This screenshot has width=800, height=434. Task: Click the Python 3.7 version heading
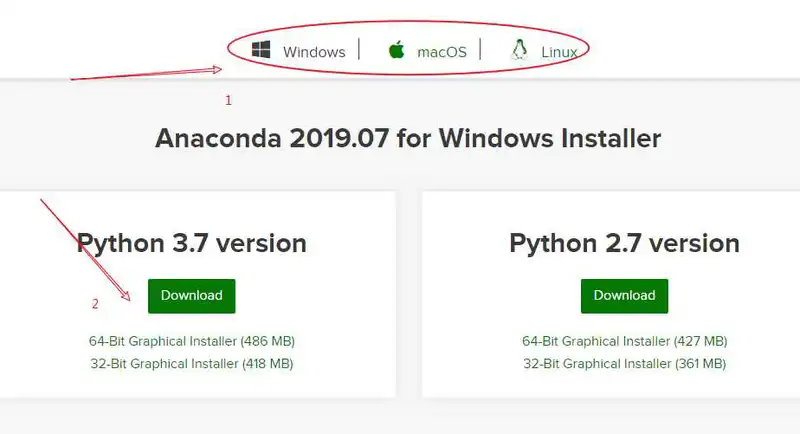click(192, 243)
